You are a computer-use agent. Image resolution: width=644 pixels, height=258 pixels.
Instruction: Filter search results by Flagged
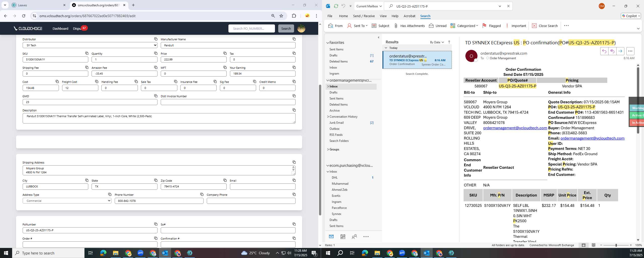[x=492, y=26]
